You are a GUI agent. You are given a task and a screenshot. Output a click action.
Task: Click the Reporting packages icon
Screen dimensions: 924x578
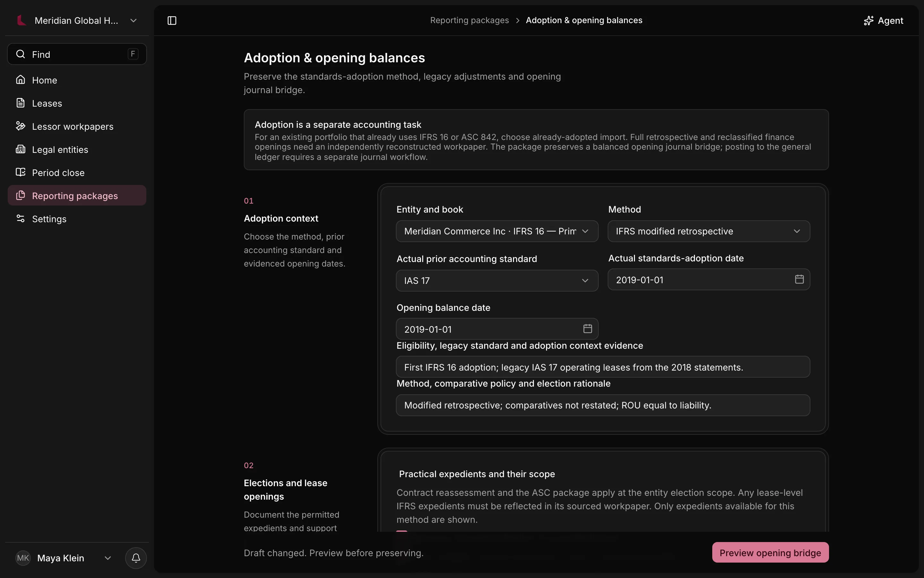(x=21, y=195)
